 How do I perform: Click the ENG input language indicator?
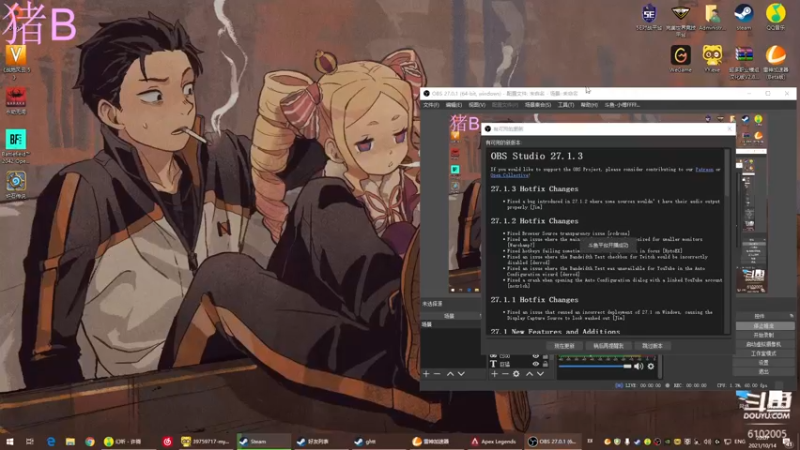pos(739,442)
